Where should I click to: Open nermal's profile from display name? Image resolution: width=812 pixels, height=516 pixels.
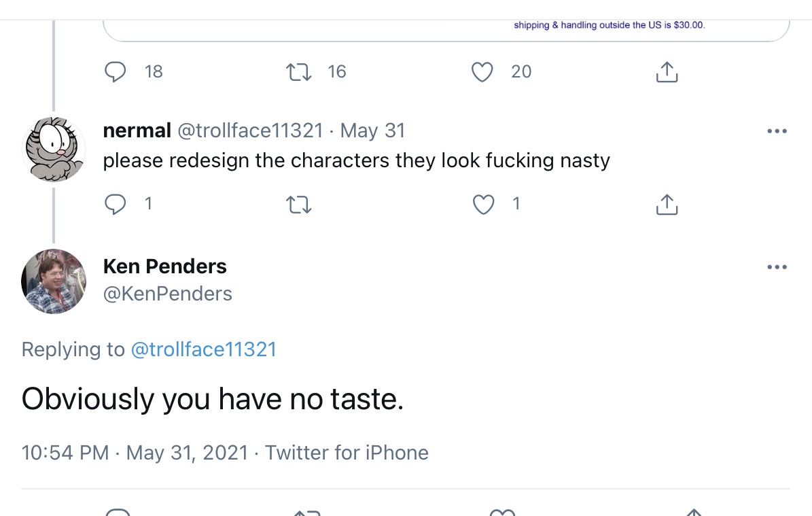(x=137, y=131)
